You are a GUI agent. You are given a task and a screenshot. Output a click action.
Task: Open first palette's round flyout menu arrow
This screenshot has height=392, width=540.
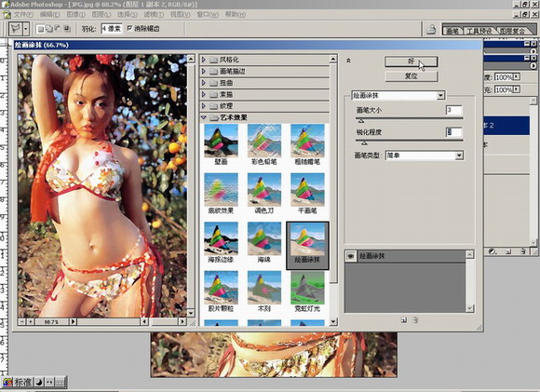coord(533,51)
